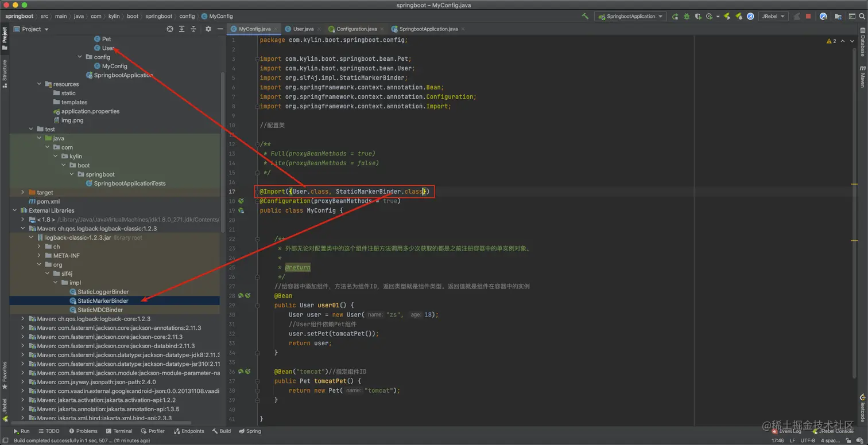Screen dimensions: 868x445
Task: Open the Run tool window
Action: (21, 431)
